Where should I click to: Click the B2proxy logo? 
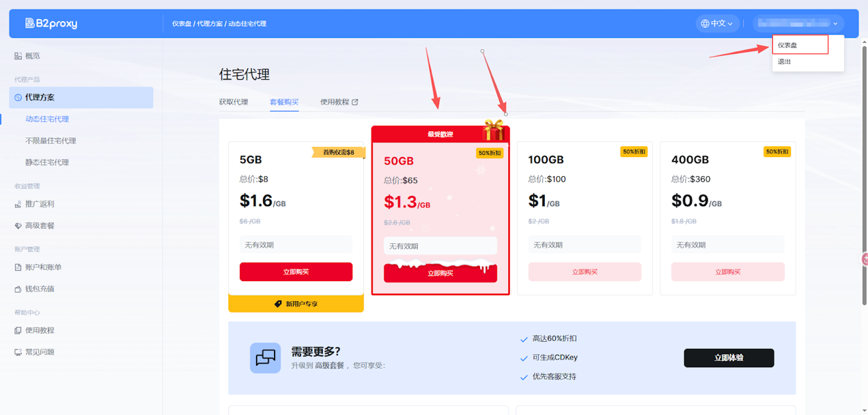[51, 23]
